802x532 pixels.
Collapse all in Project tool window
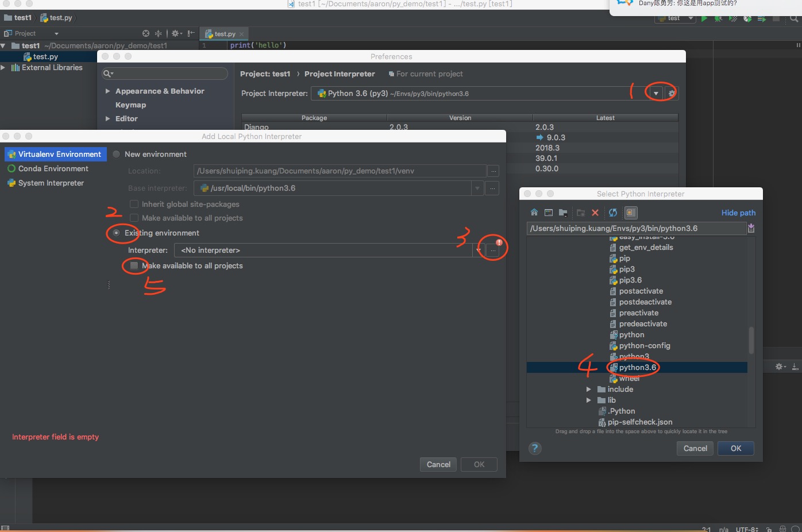(x=158, y=33)
